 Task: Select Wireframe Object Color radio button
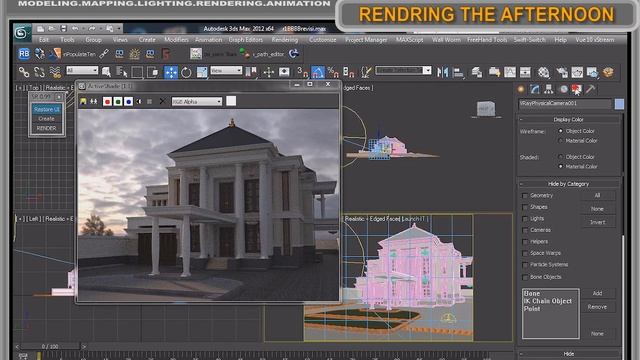point(560,131)
